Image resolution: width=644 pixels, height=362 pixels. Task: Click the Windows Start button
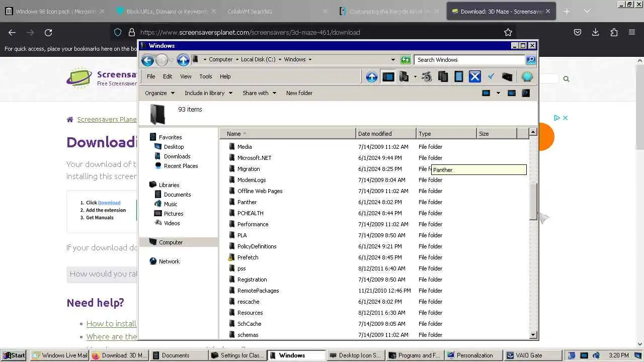pos(14,355)
